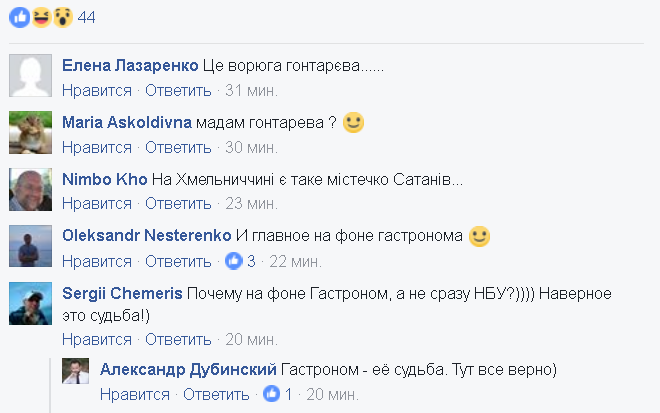Open Елена Лазаренко's profile picture

coord(30,75)
